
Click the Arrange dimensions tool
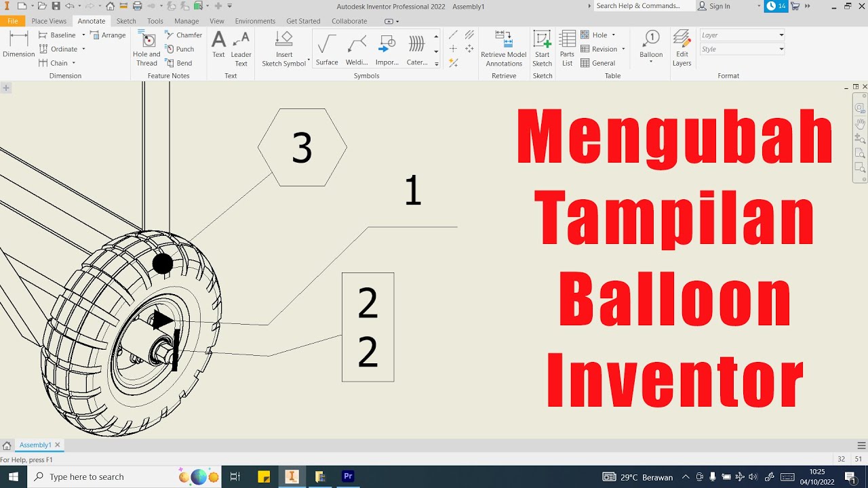click(x=108, y=35)
